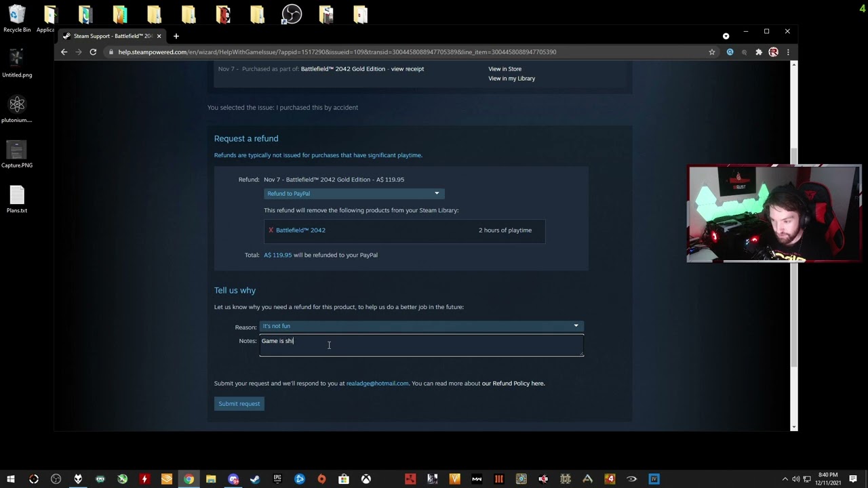Click the Submit request button
The image size is (868, 488).
point(239,404)
